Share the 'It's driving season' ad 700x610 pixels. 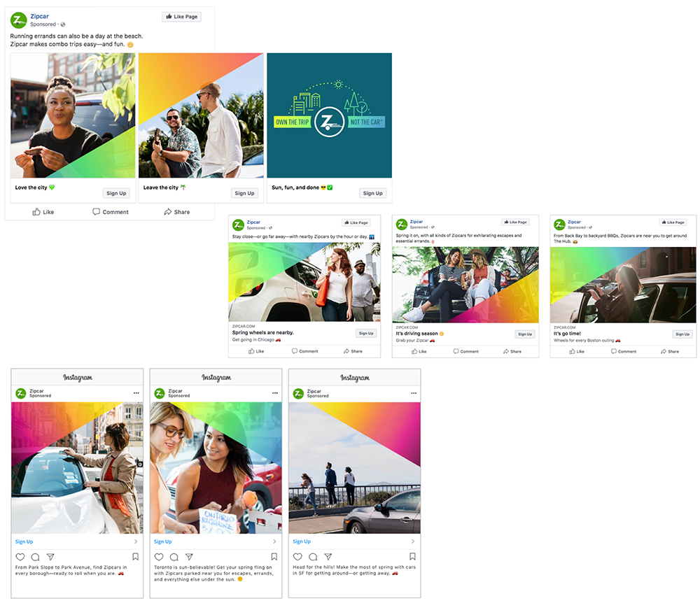(512, 352)
